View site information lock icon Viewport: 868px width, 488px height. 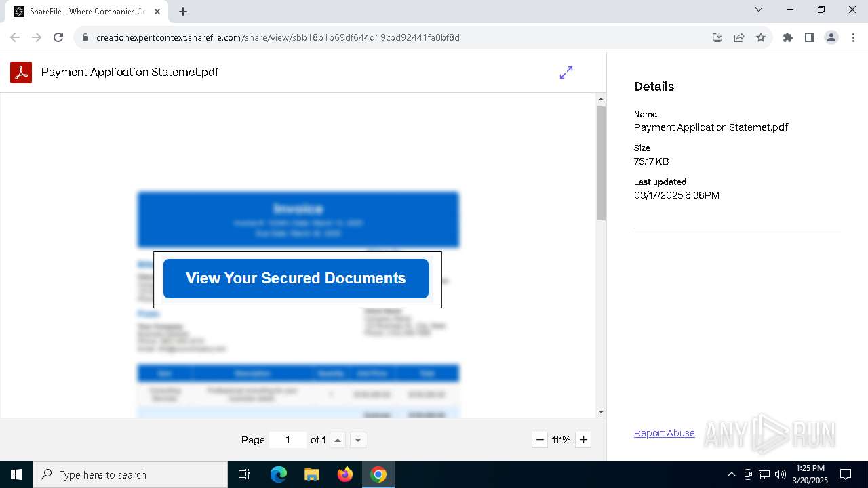click(85, 37)
